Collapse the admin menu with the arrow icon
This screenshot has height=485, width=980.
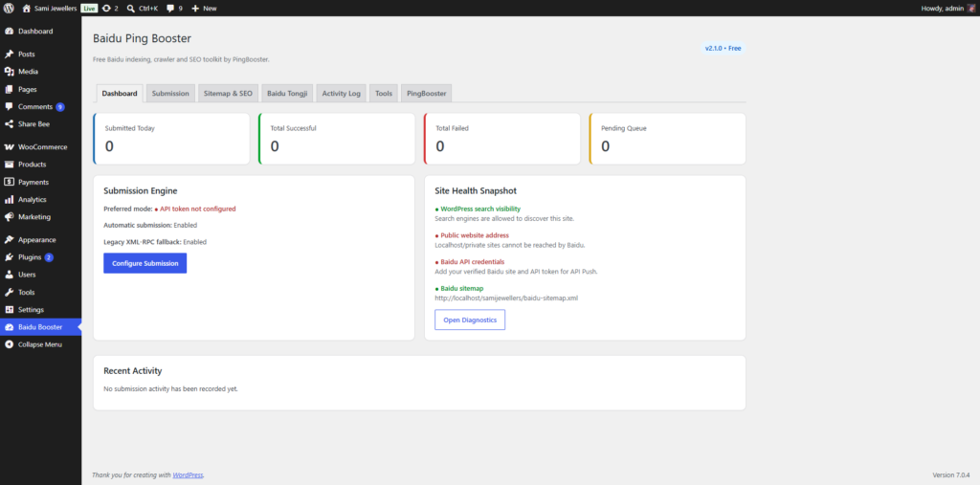(10, 344)
